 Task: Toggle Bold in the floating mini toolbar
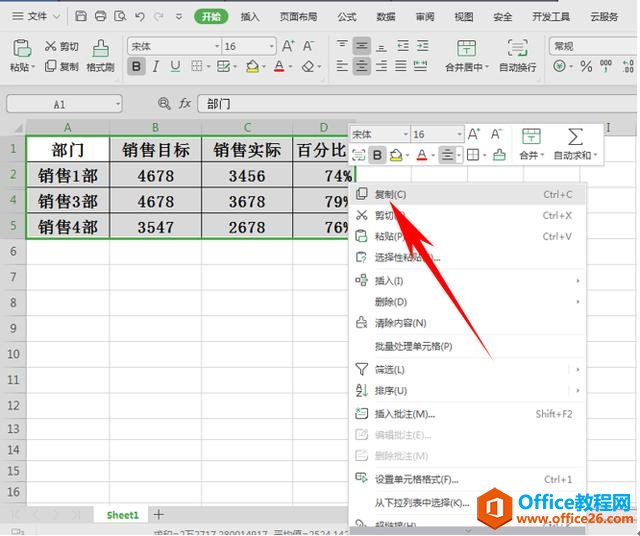pyautogui.click(x=377, y=155)
